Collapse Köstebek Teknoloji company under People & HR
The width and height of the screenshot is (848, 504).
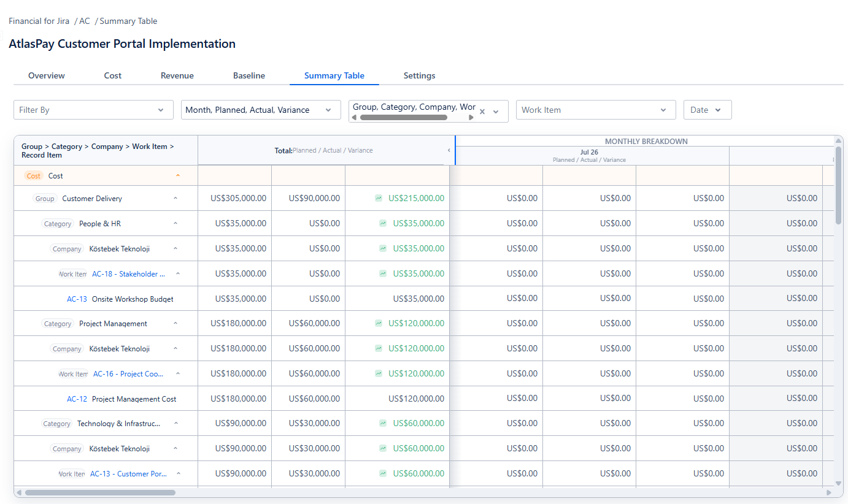coord(175,249)
